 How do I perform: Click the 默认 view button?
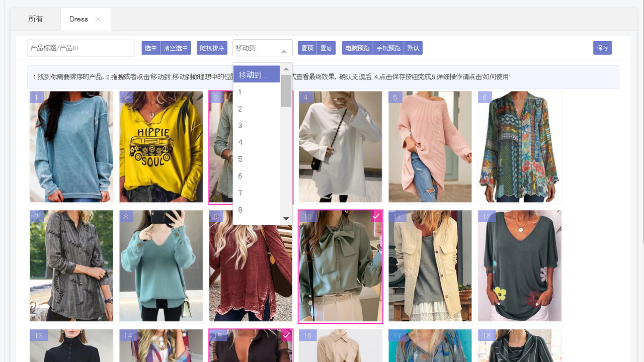tap(414, 48)
